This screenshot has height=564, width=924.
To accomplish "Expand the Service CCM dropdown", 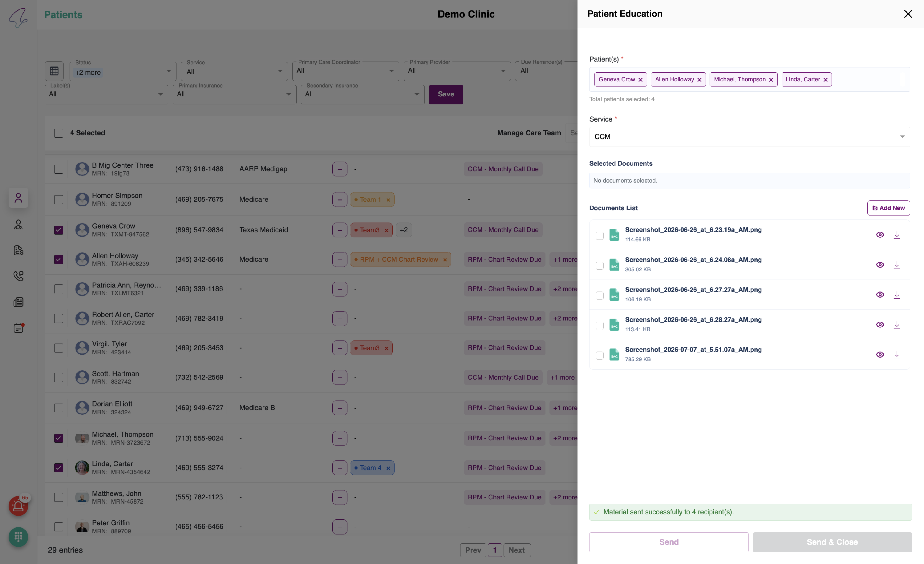I will (x=749, y=137).
